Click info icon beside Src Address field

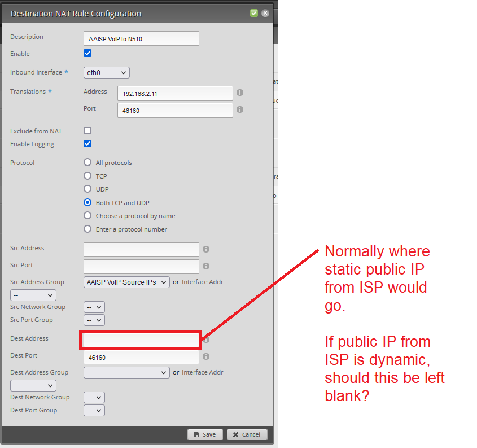[206, 249]
